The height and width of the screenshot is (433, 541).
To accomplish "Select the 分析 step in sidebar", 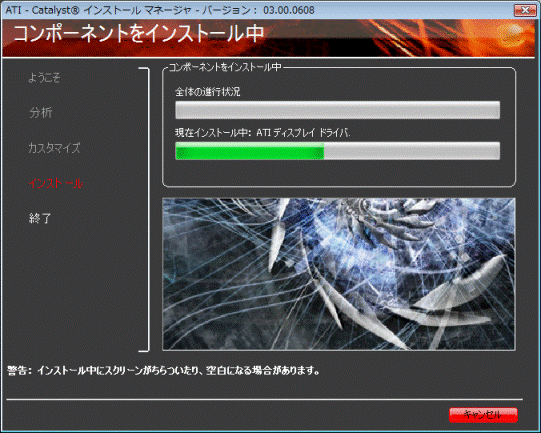I will 40,112.
